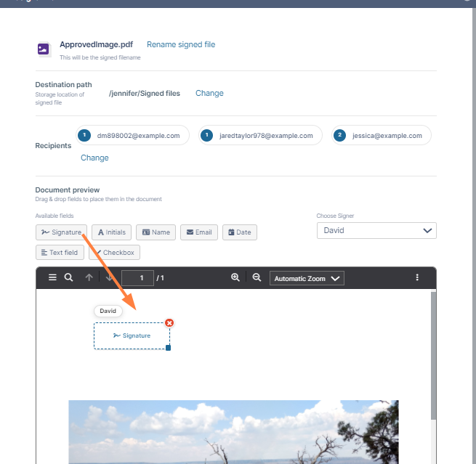Click the page number input box
Screen dimensions: 476x464
(x=137, y=278)
